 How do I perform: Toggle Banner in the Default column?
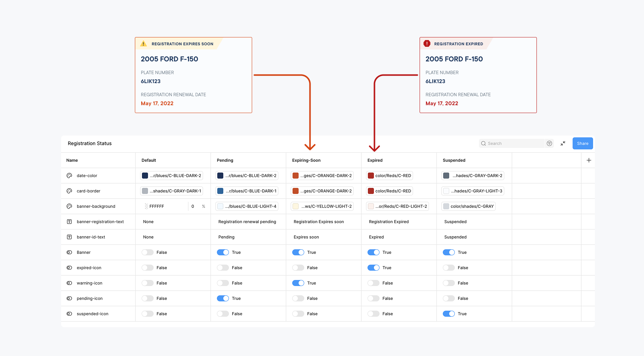148,252
